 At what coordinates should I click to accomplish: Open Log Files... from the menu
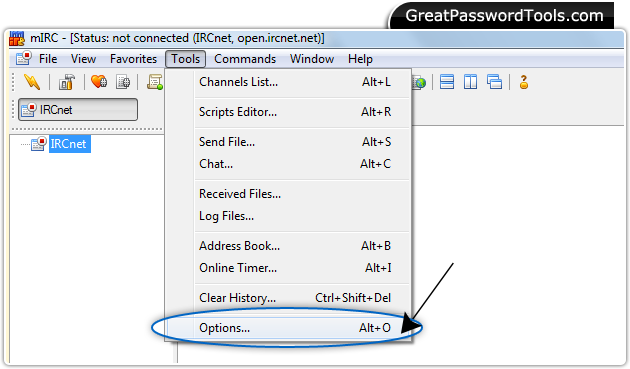tap(288, 216)
